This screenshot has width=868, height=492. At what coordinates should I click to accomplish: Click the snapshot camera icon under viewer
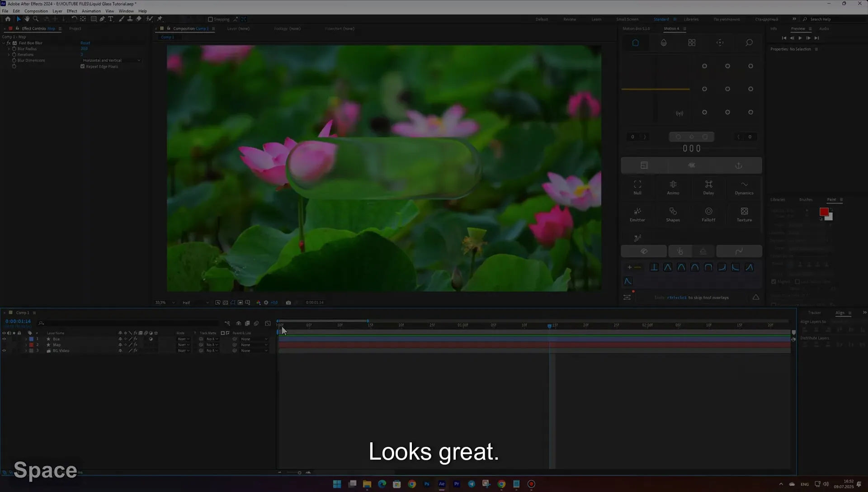pos(288,303)
